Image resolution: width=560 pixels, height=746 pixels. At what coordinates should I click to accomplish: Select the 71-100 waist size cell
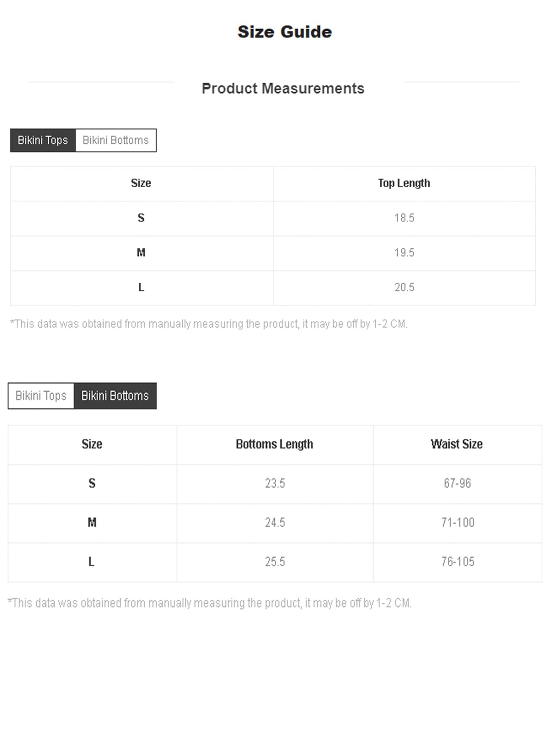point(458,523)
